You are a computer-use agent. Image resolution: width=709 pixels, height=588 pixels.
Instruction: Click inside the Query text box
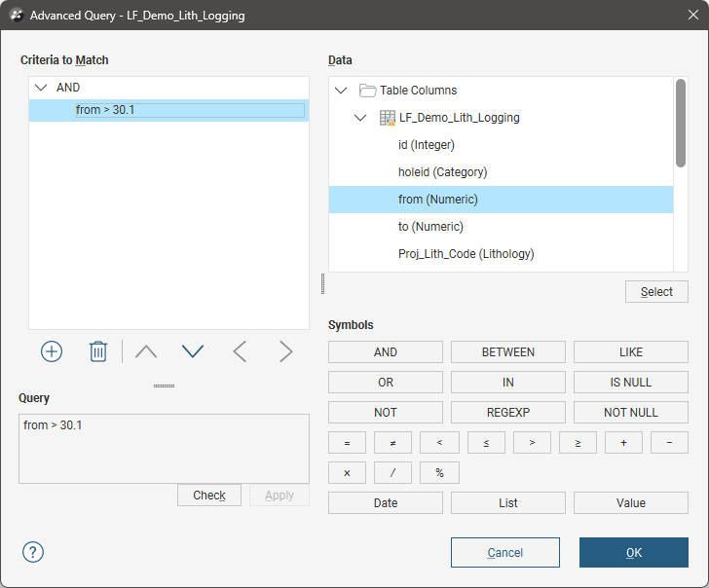click(x=164, y=449)
